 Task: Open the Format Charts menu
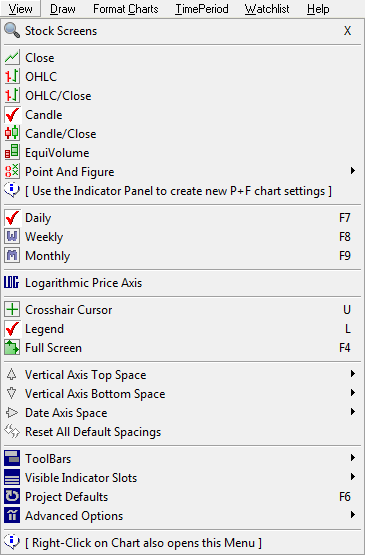[126, 9]
